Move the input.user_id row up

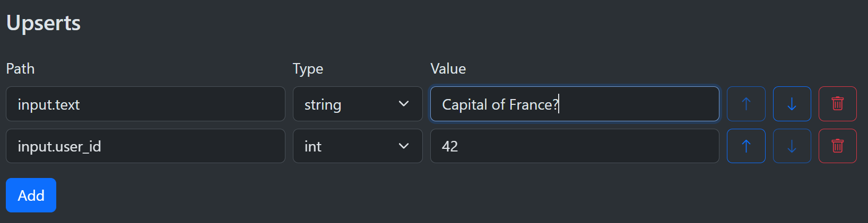click(746, 146)
